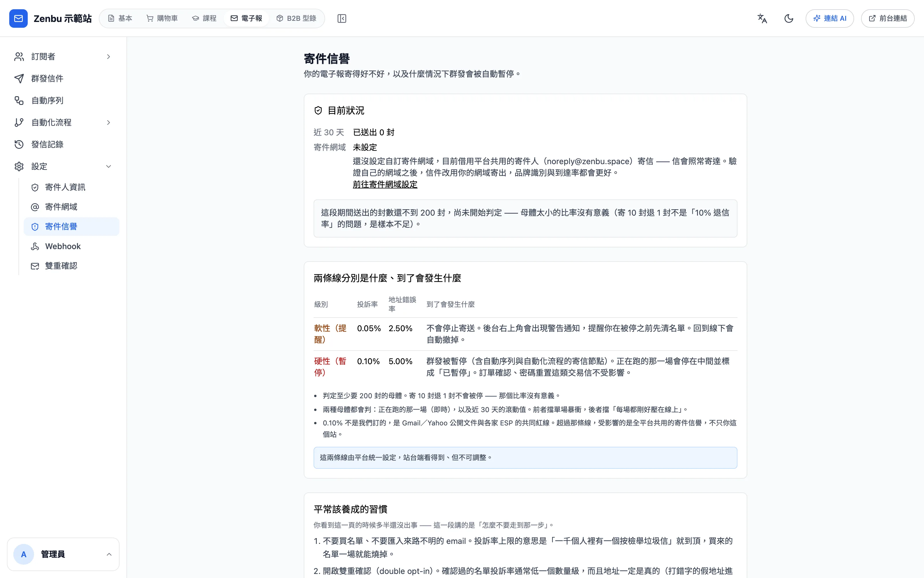Open the language translation icon
The width and height of the screenshot is (924, 578).
[762, 18]
